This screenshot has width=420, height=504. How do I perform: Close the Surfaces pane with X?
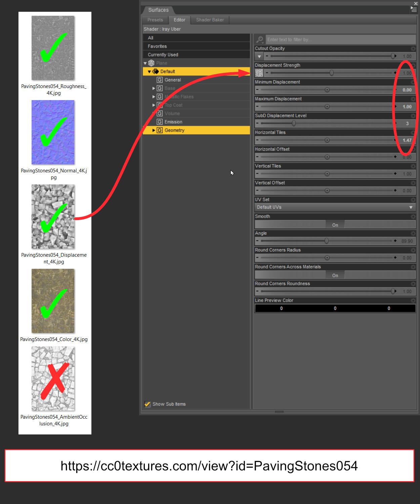(416, 3)
